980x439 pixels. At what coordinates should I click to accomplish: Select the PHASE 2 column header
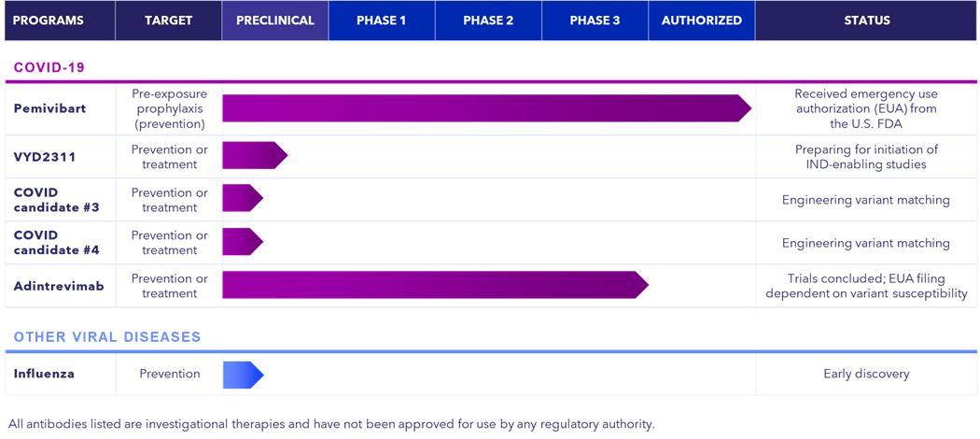(x=488, y=21)
